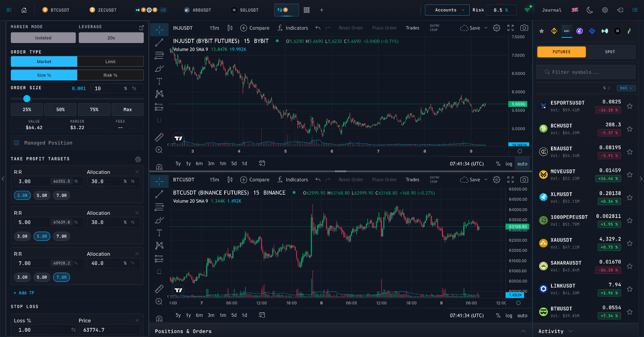Switch sizing to Size %
The image size is (644, 337).
[x=44, y=75]
